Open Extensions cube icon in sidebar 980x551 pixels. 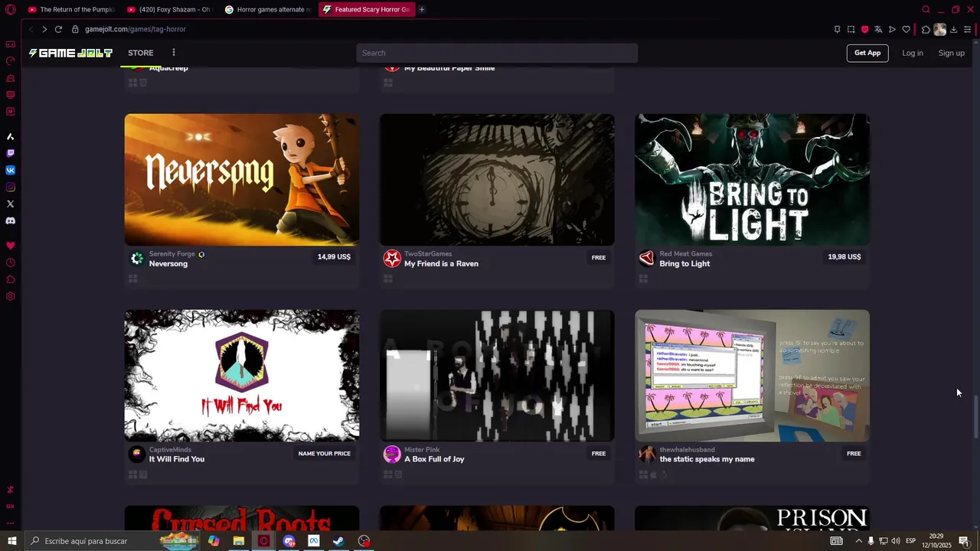10,279
